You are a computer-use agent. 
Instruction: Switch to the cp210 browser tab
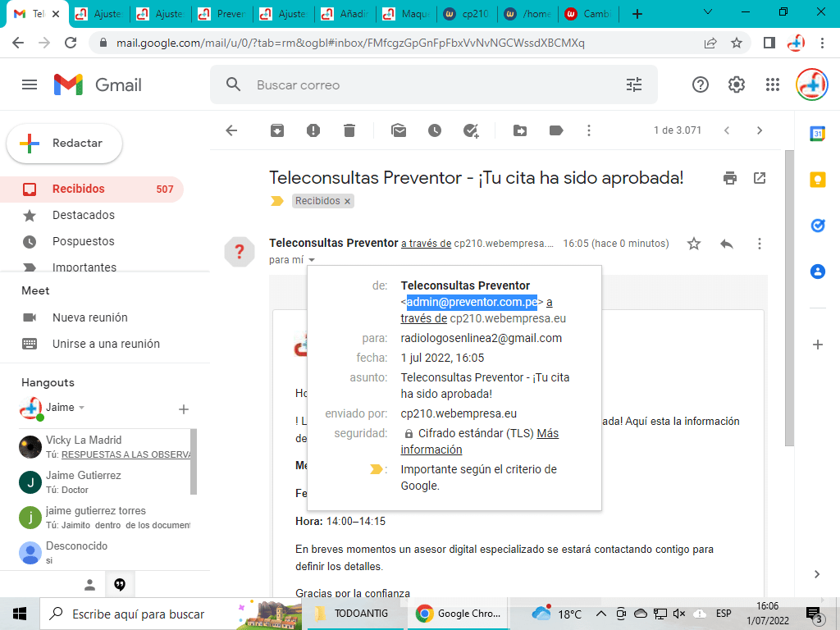tap(467, 14)
